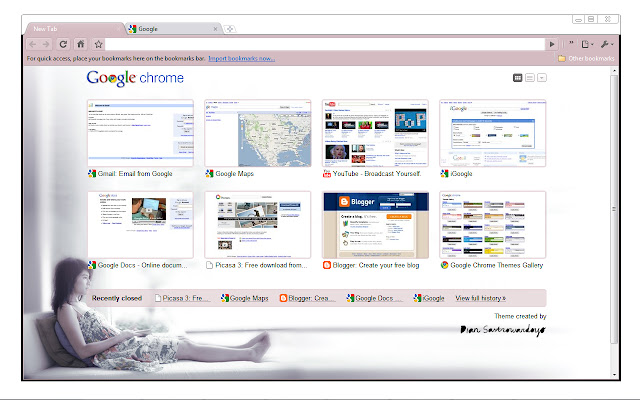Click the vertical scrollbar track
This screenshot has width=640, height=400.
(614, 222)
